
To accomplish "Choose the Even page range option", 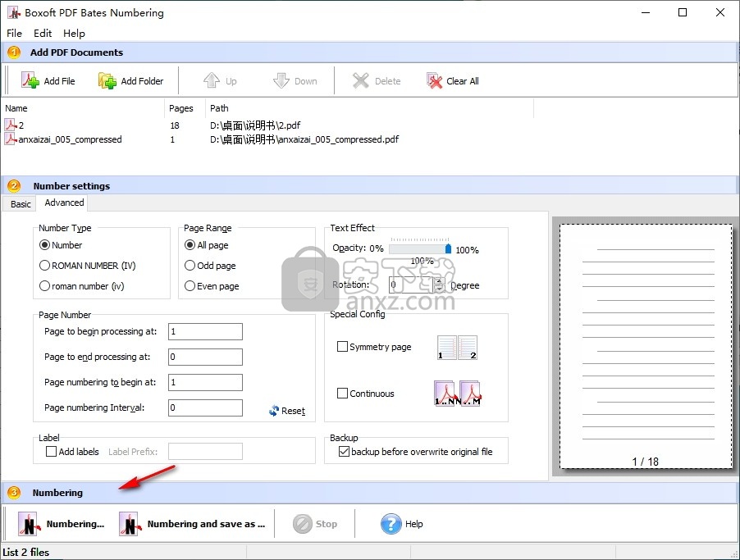I will [190, 286].
